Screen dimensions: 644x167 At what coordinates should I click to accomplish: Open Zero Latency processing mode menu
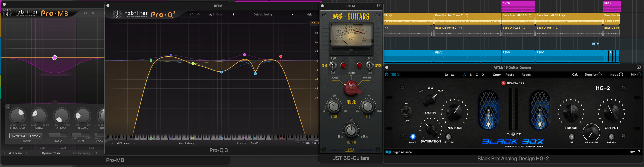click(x=187, y=143)
